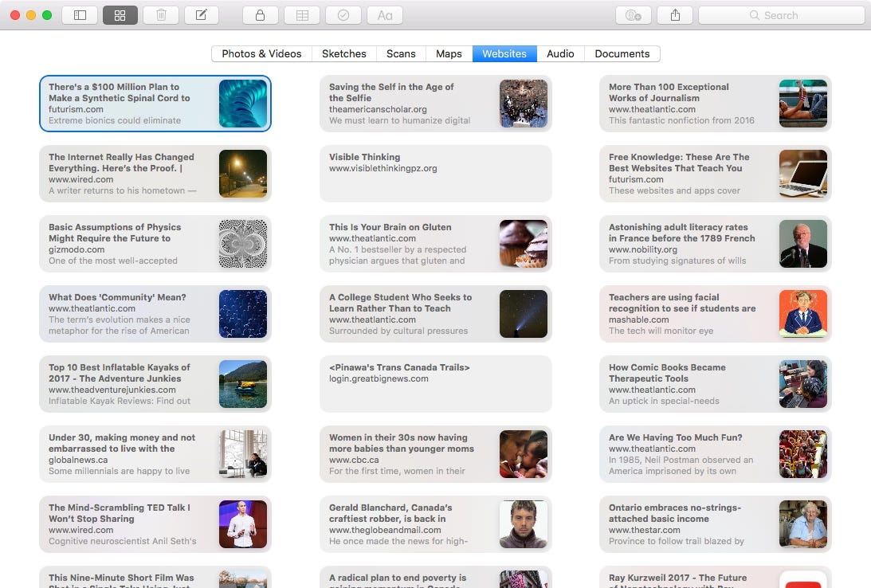Show the Audio attachments tab

[560, 54]
